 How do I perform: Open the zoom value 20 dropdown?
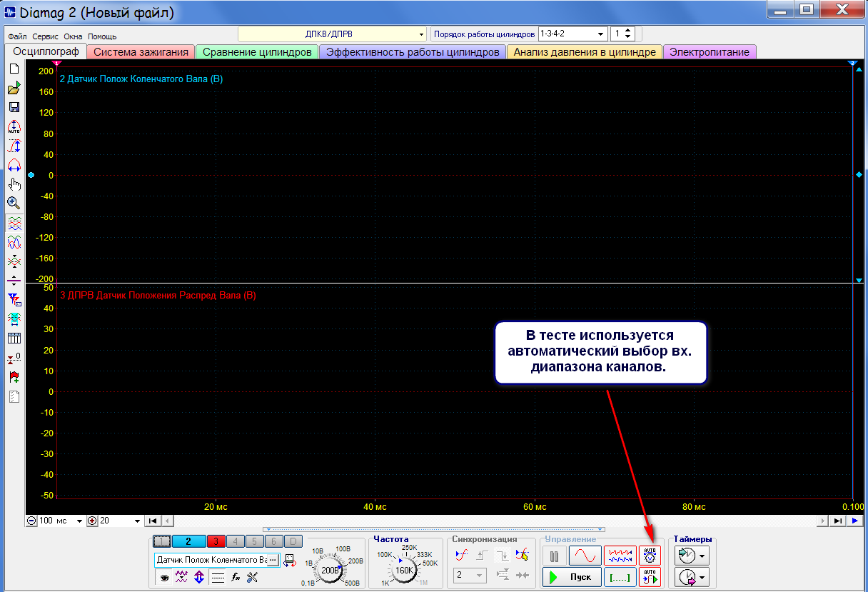point(138,521)
